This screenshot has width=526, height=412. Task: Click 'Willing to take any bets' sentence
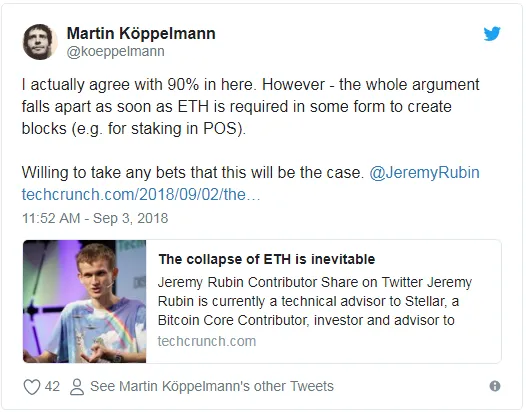[193, 173]
